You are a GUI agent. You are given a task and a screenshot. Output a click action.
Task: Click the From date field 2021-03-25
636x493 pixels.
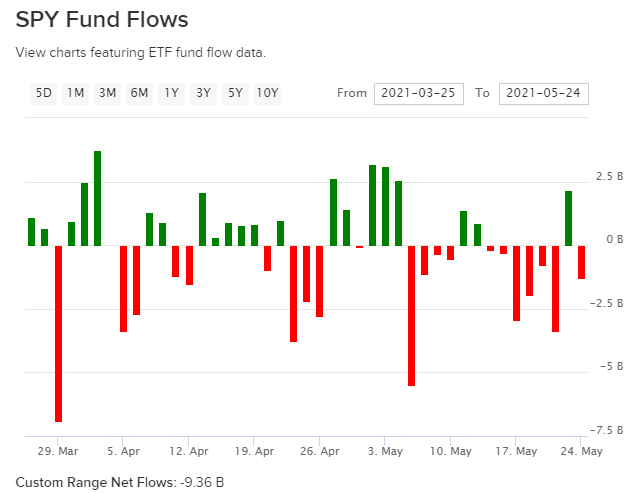(419, 93)
